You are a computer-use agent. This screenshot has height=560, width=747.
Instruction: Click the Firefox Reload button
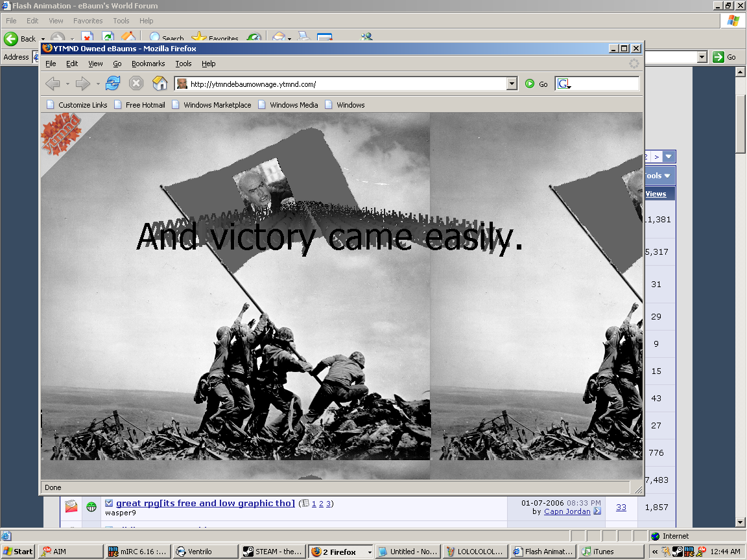tap(113, 83)
